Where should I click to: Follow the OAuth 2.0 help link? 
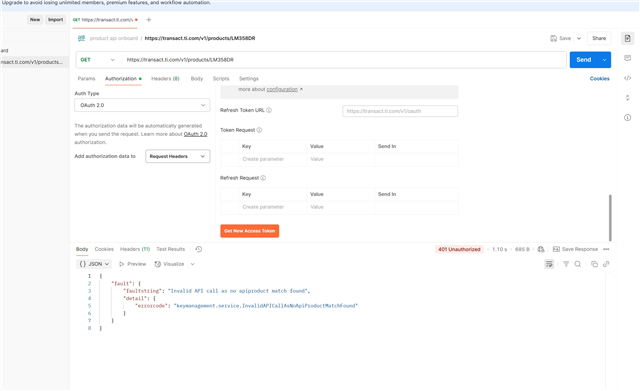click(195, 134)
